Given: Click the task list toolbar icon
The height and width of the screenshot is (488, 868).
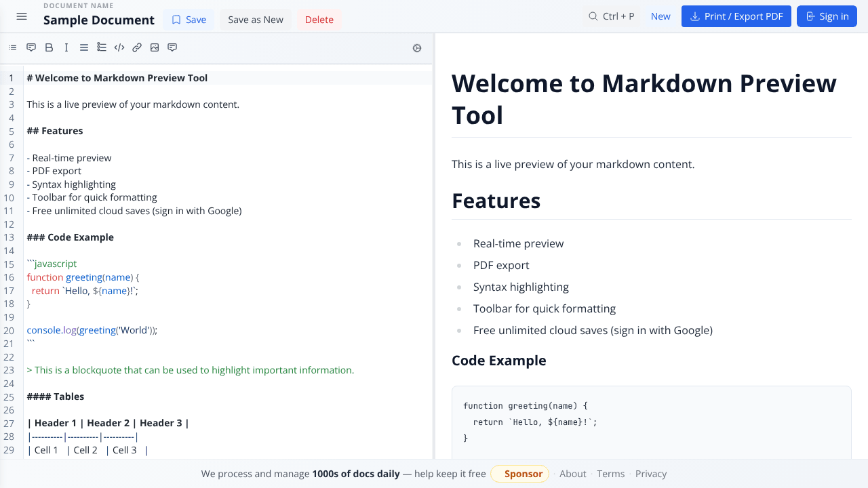Looking at the screenshot, I should coord(102,47).
